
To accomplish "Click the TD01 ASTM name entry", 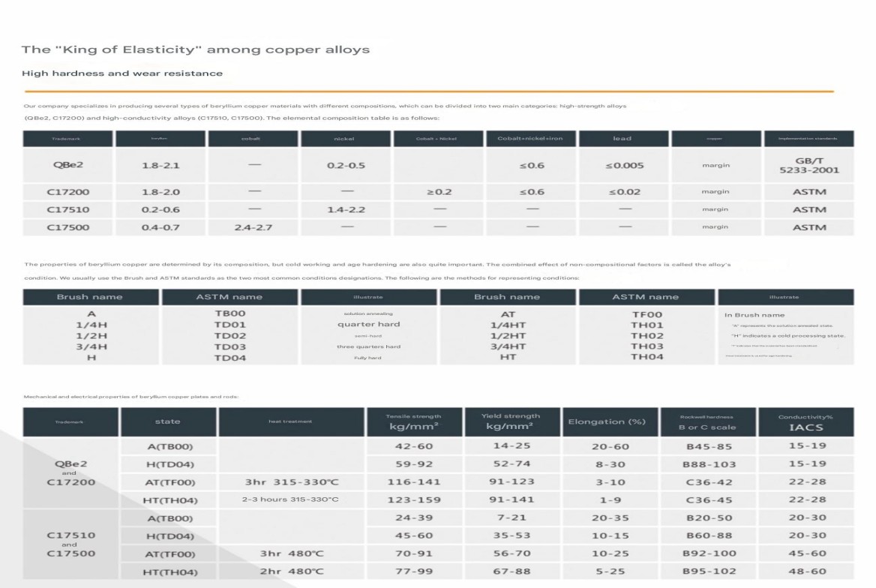I will click(229, 325).
